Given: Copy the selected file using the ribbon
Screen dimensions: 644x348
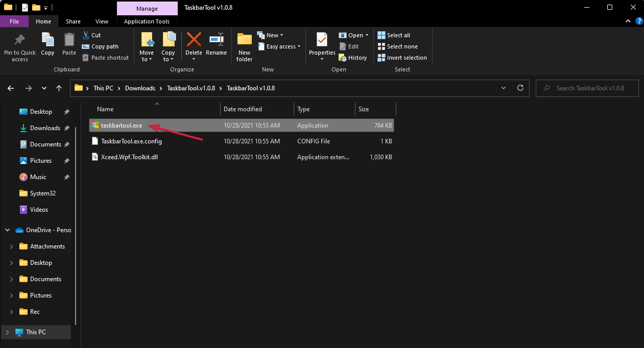Looking at the screenshot, I should tap(47, 45).
